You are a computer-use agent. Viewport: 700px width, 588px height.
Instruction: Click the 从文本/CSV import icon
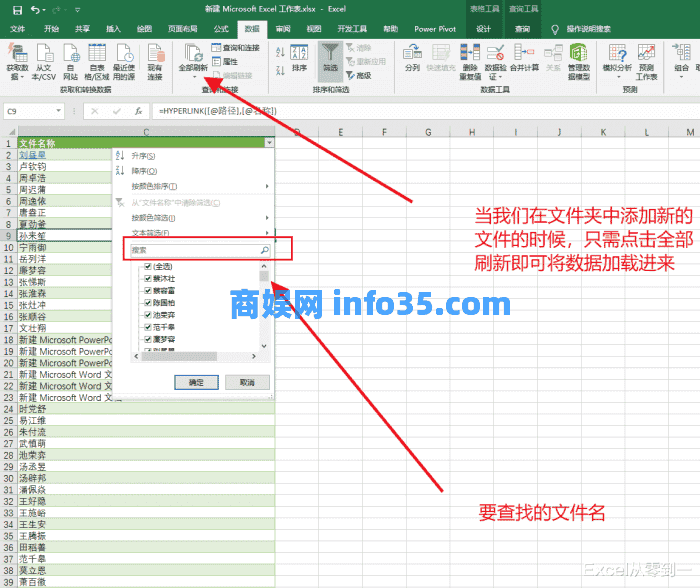44,55
